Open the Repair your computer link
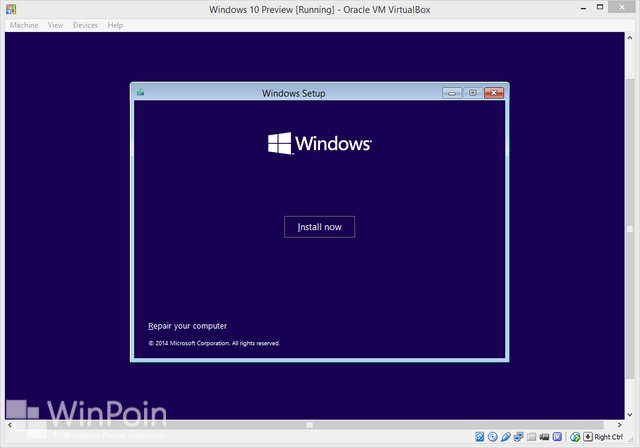The width and height of the screenshot is (640, 448). pos(187,326)
